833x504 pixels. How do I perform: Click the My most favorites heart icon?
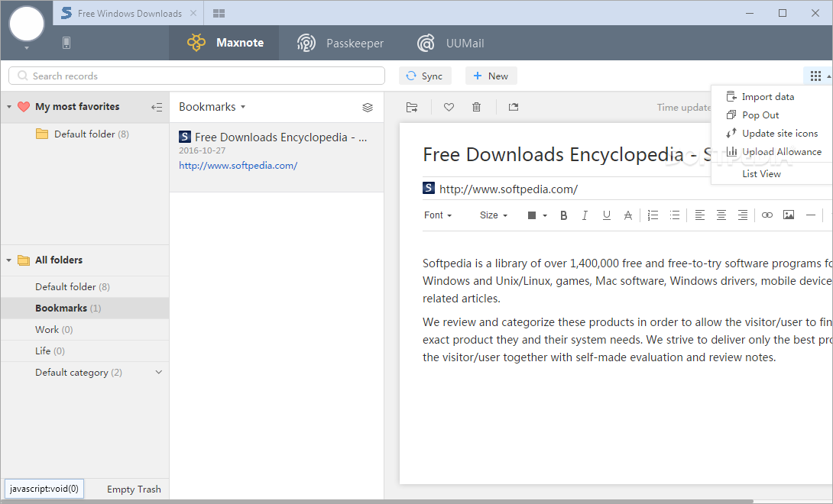(x=24, y=107)
